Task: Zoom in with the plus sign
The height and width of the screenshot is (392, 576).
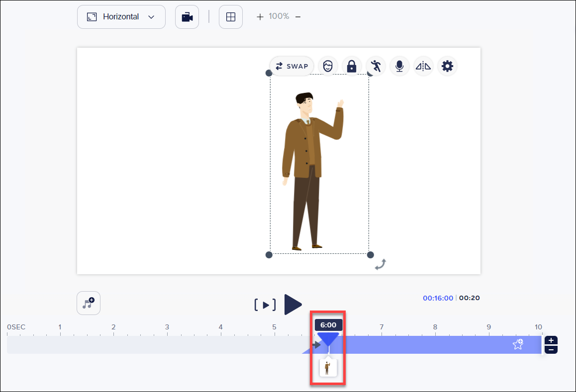Action: coord(260,17)
